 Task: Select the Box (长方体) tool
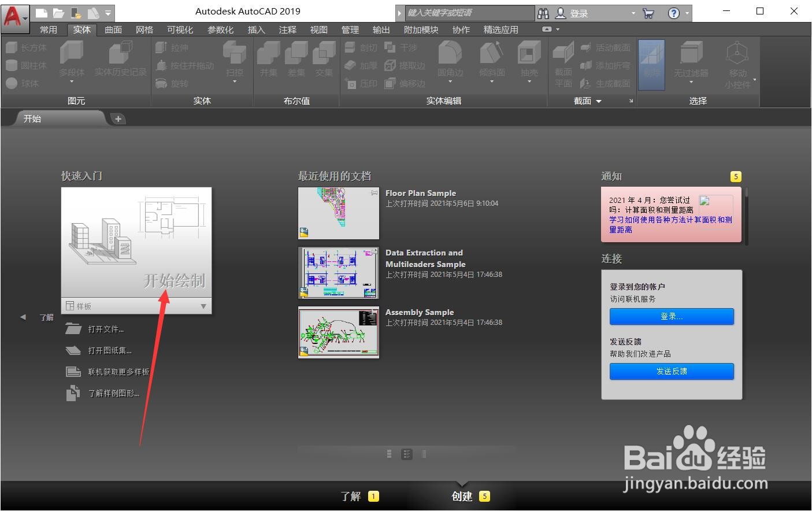[x=27, y=47]
